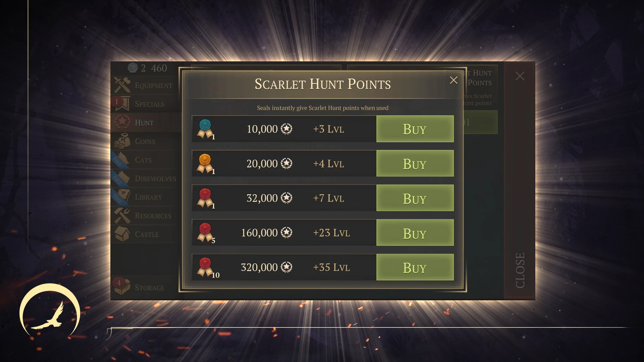Click the red seal icon with 5
Image resolution: width=644 pixels, height=362 pixels.
click(205, 233)
